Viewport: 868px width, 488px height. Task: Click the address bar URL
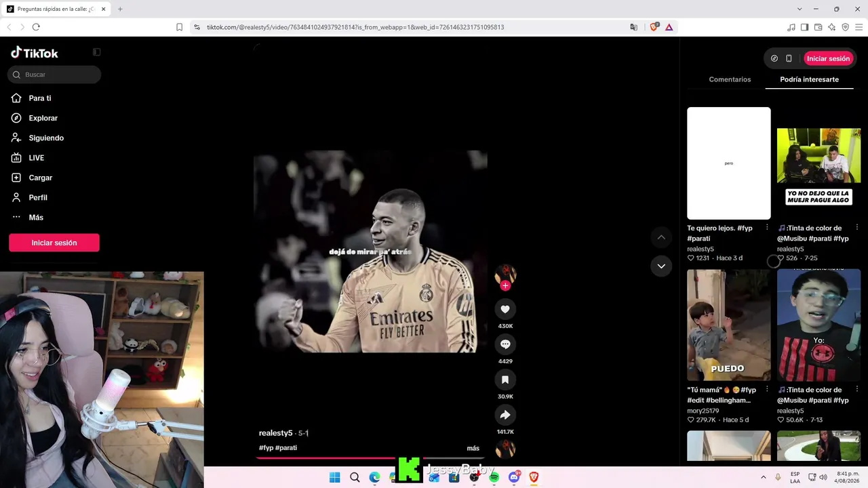pyautogui.click(x=355, y=27)
